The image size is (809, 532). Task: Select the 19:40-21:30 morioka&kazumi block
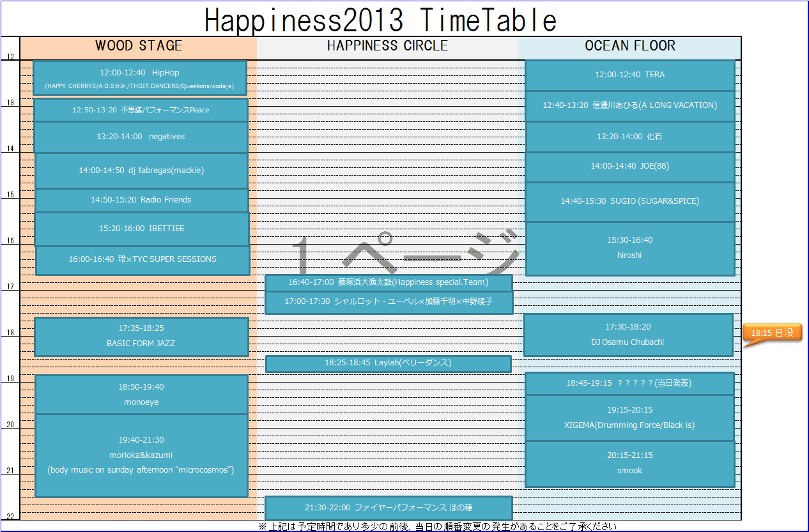141,455
